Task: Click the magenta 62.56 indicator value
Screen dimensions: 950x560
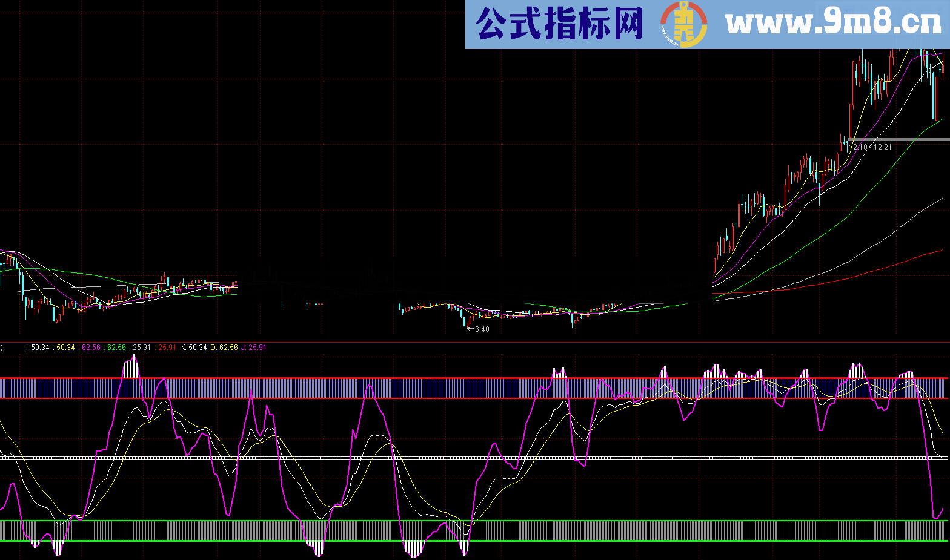Action: tap(90, 348)
